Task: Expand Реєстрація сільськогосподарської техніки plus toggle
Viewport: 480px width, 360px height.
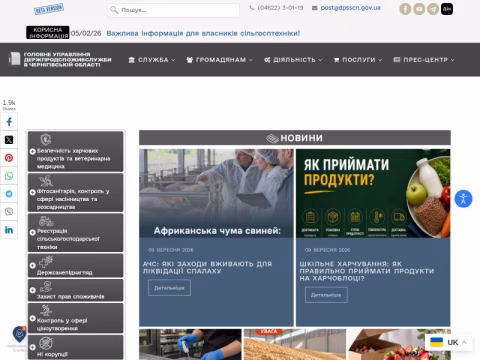Action: click(32, 232)
